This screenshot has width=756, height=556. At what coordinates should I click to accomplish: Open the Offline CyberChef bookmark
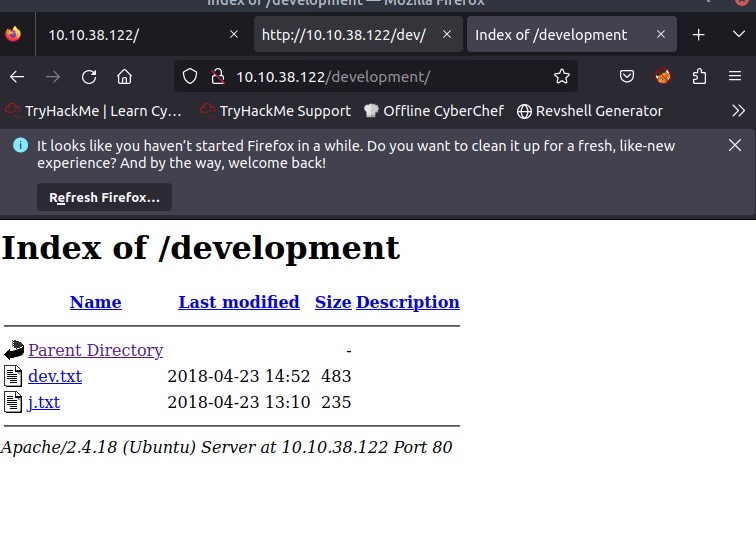433,111
